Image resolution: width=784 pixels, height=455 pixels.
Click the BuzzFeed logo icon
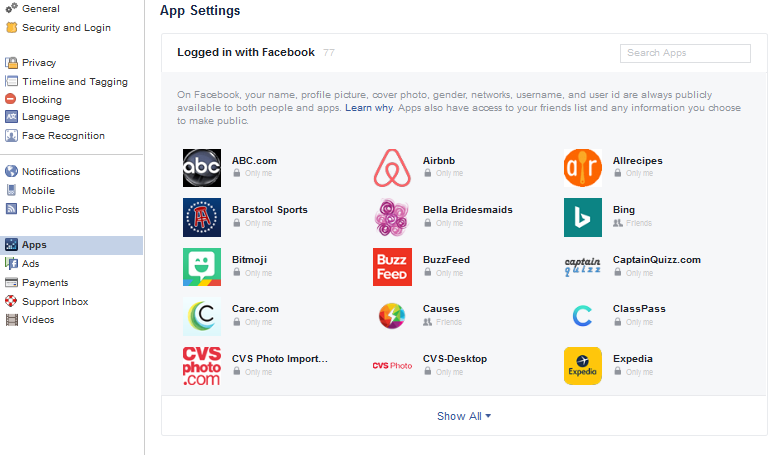(x=392, y=267)
